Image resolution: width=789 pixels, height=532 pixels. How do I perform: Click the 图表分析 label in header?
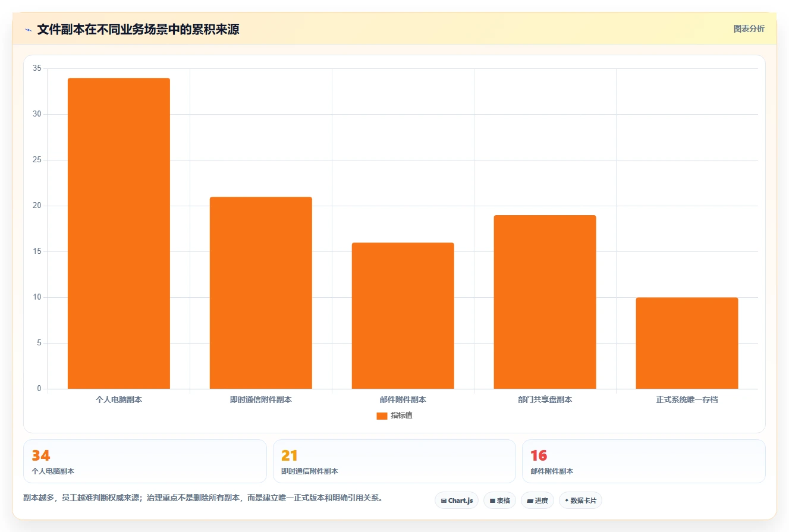[x=749, y=29]
